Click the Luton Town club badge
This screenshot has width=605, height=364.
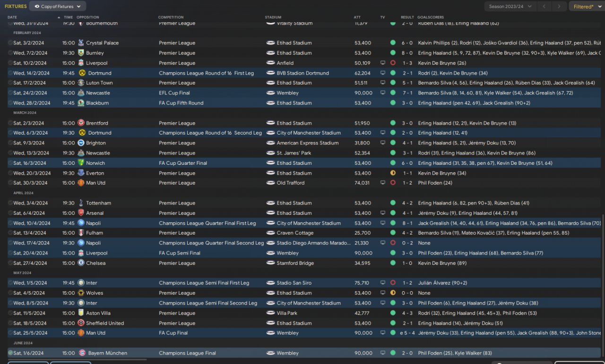coord(81,83)
